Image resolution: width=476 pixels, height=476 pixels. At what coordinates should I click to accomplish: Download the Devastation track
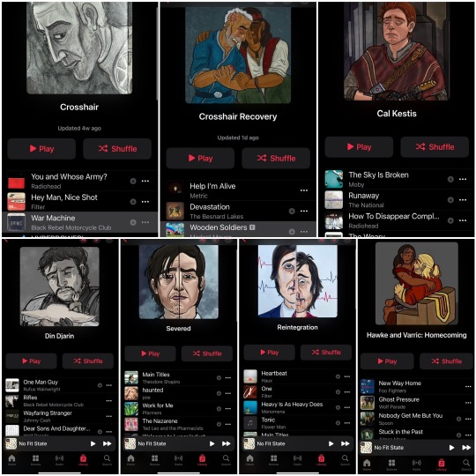click(292, 211)
